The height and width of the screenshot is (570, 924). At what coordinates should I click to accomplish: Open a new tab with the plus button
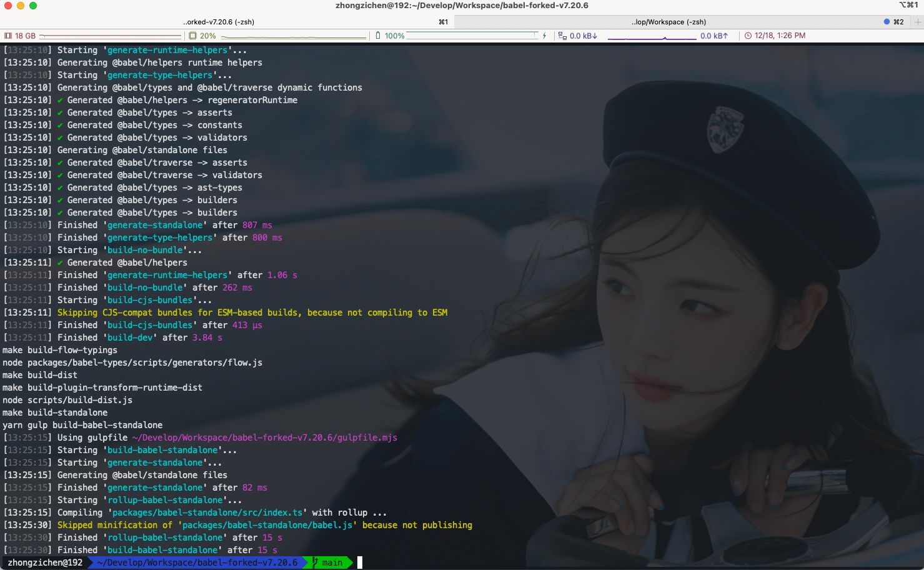coord(917,21)
